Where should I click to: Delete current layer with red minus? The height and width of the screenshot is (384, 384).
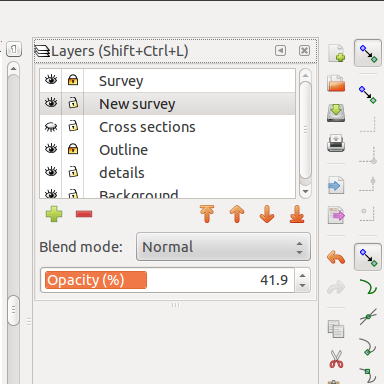(x=84, y=214)
